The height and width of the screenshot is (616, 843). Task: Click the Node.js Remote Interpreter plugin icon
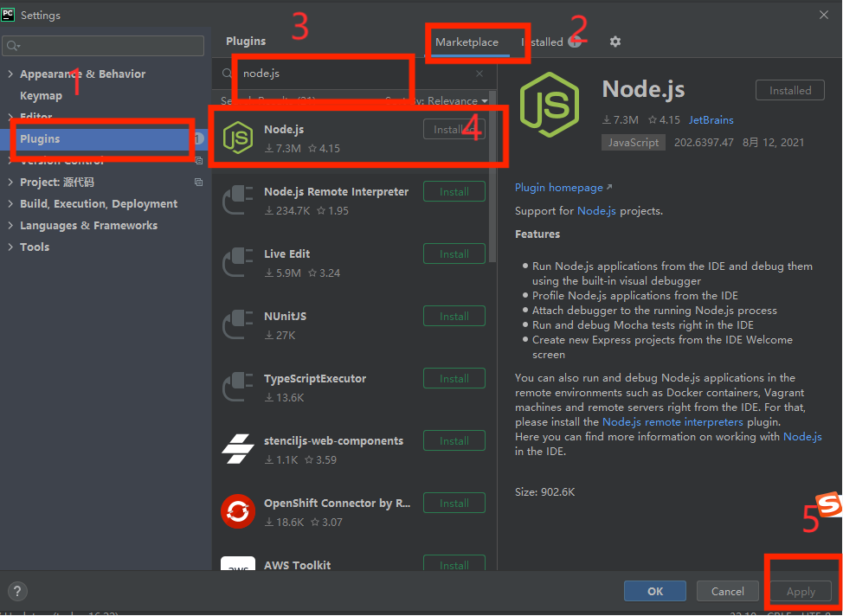click(237, 200)
